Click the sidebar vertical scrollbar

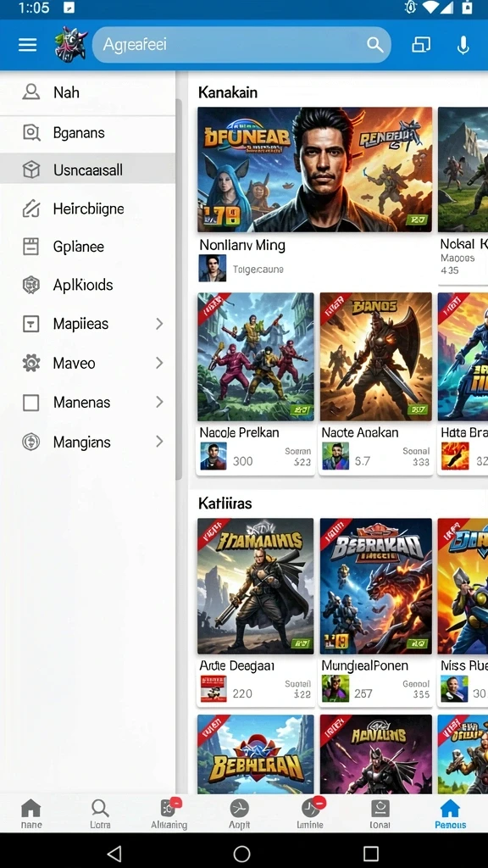point(179,288)
